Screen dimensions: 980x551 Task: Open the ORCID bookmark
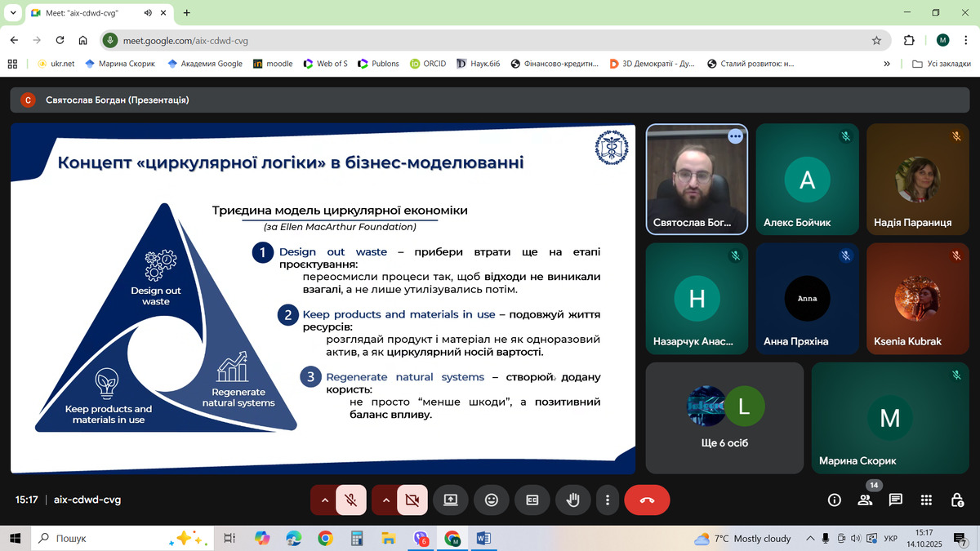[427, 64]
